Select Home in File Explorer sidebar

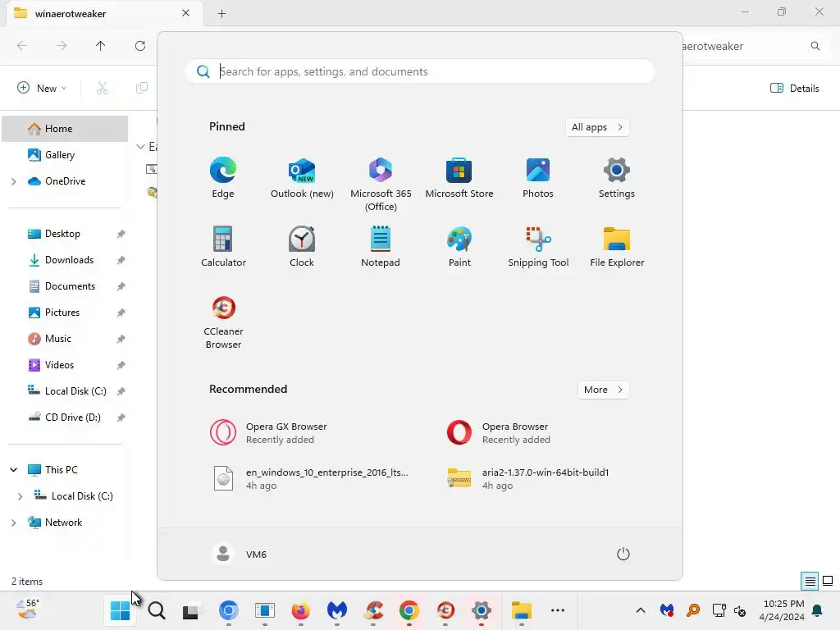click(65, 129)
